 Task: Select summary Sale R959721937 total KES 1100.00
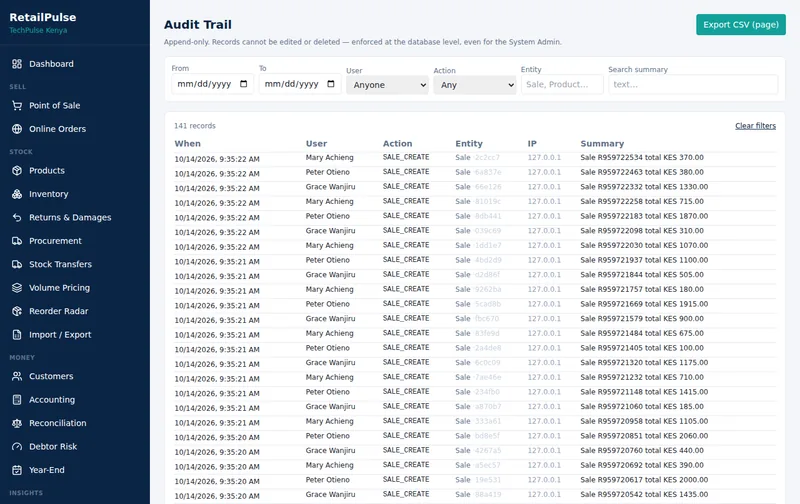click(x=644, y=260)
